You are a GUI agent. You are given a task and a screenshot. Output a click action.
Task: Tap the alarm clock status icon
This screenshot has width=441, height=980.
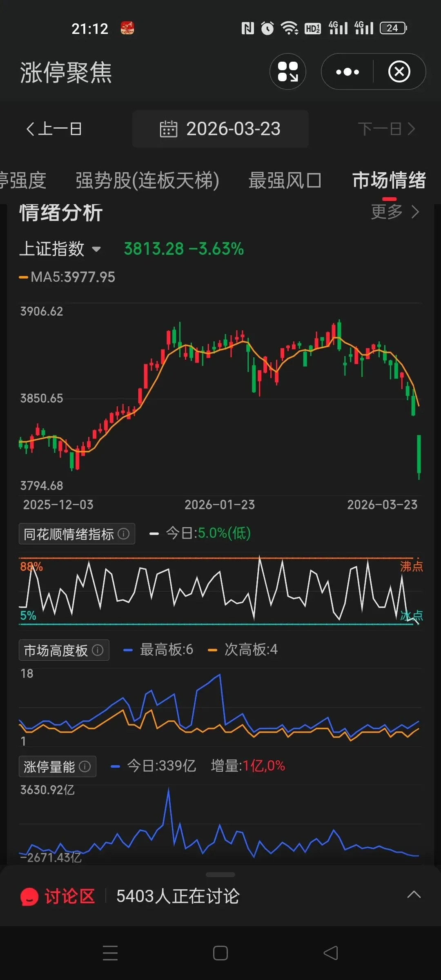[x=267, y=28]
